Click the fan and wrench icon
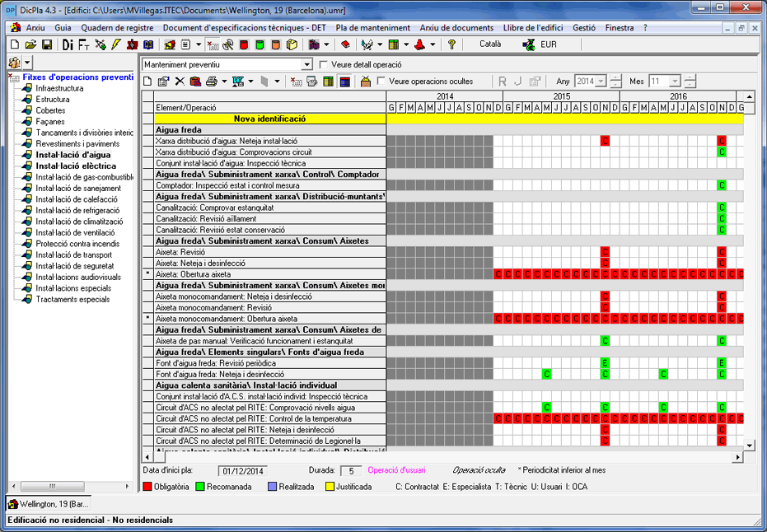767x532 pixels. coord(228,45)
